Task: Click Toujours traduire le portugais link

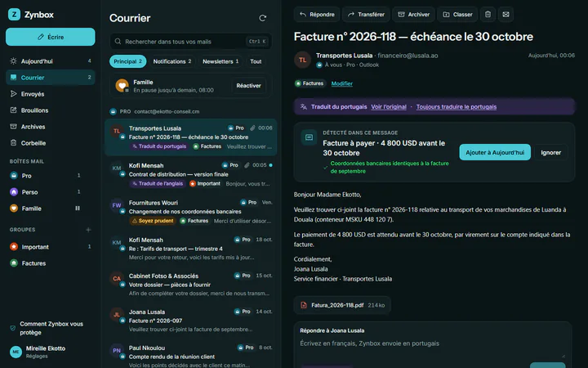Action: [x=457, y=107]
